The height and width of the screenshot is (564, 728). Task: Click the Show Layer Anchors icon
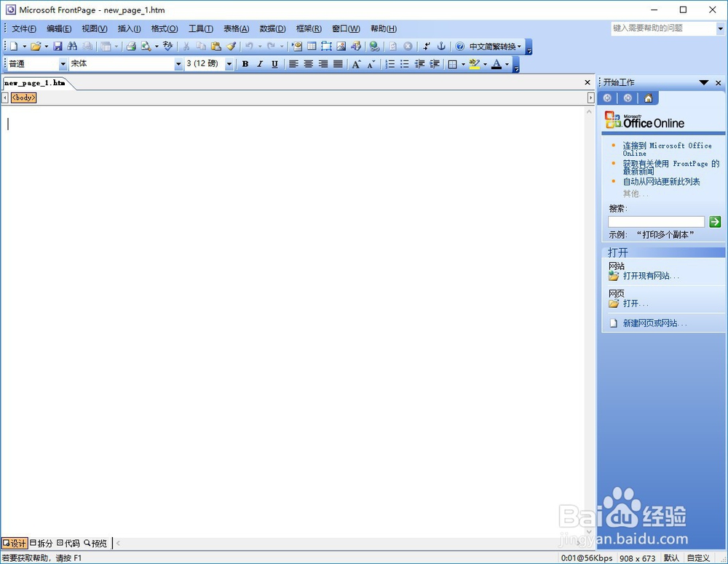coord(442,46)
